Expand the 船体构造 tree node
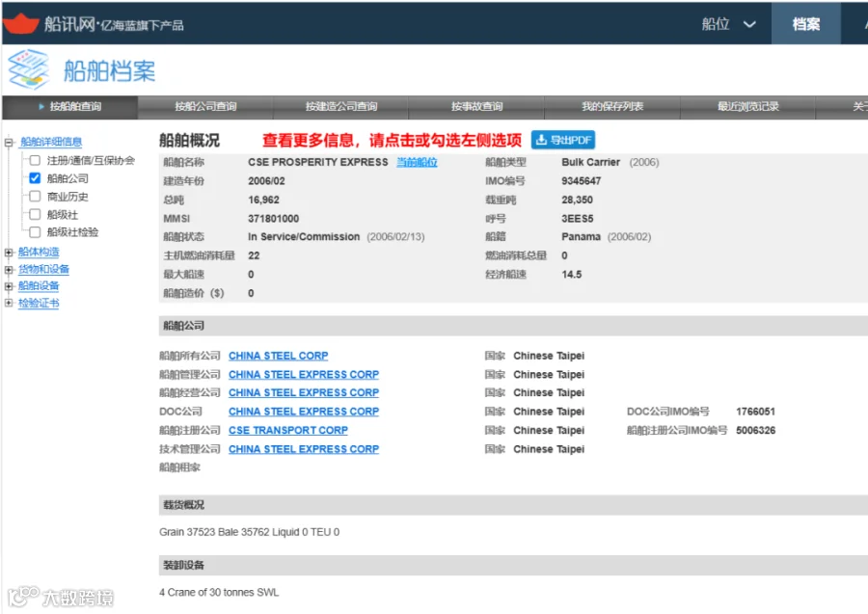 coord(9,253)
